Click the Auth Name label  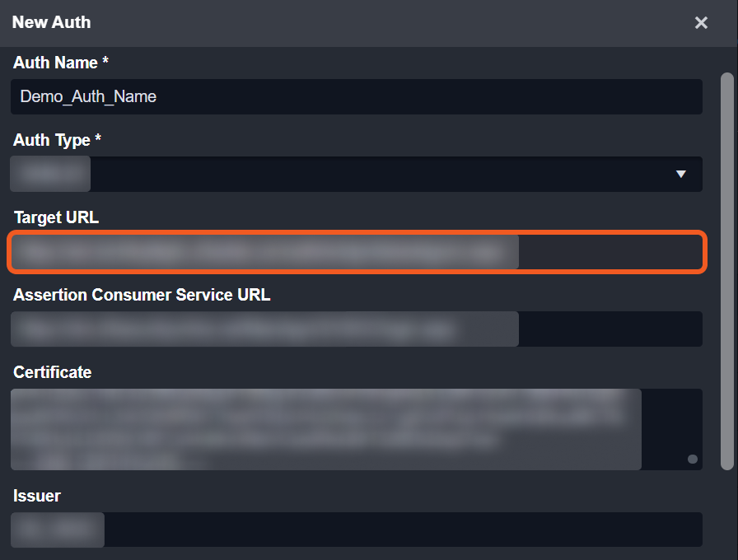61,63
